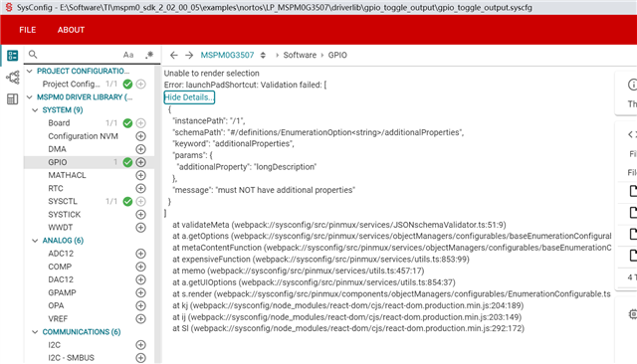
Task: Select the Project Config entry
Action: pyautogui.click(x=71, y=84)
